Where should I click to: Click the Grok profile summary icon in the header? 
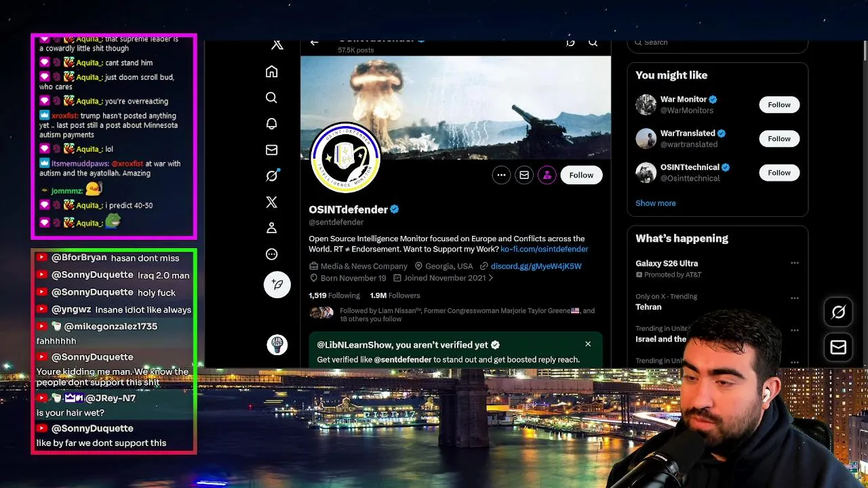click(x=570, y=43)
